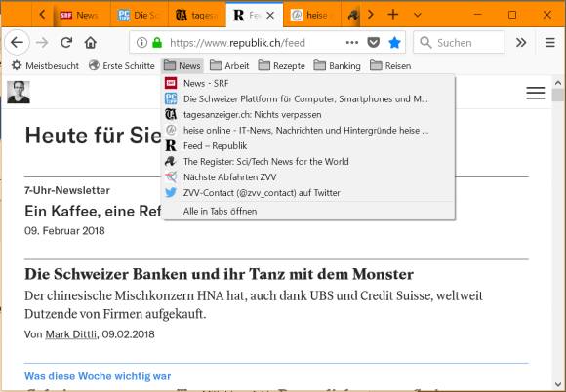The height and width of the screenshot is (392, 566).
Task: Open the Firefox hamburger menu
Action: click(x=550, y=43)
